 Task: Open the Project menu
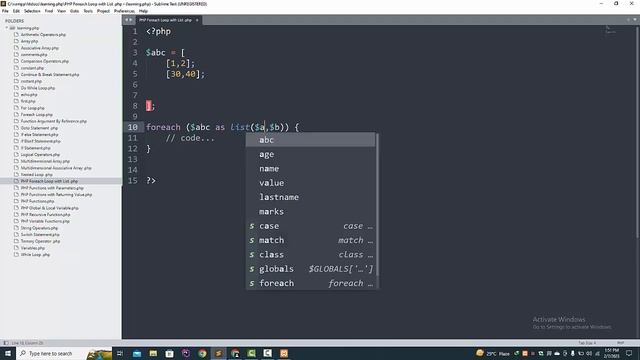coord(103,11)
